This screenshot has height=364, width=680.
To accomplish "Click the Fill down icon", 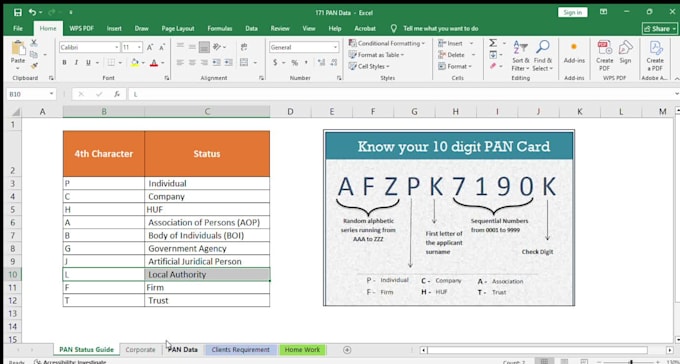I will coord(493,55).
